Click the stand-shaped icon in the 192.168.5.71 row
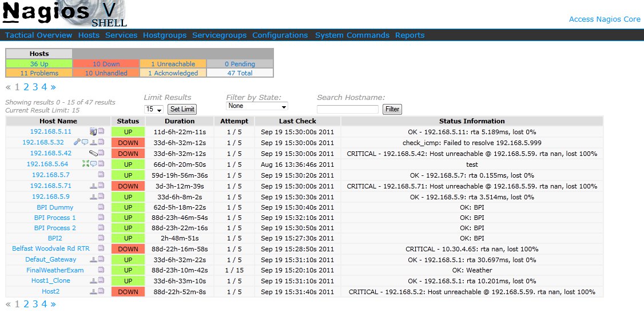 click(x=93, y=186)
